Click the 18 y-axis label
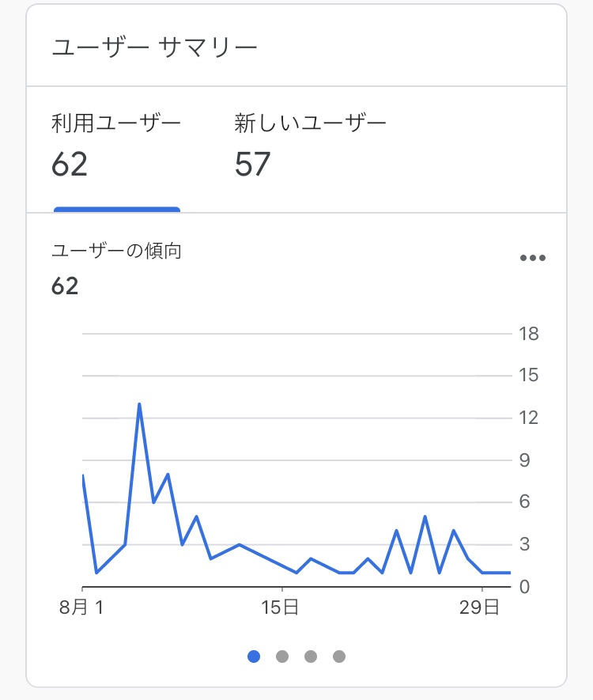593x700 pixels. pyautogui.click(x=529, y=334)
